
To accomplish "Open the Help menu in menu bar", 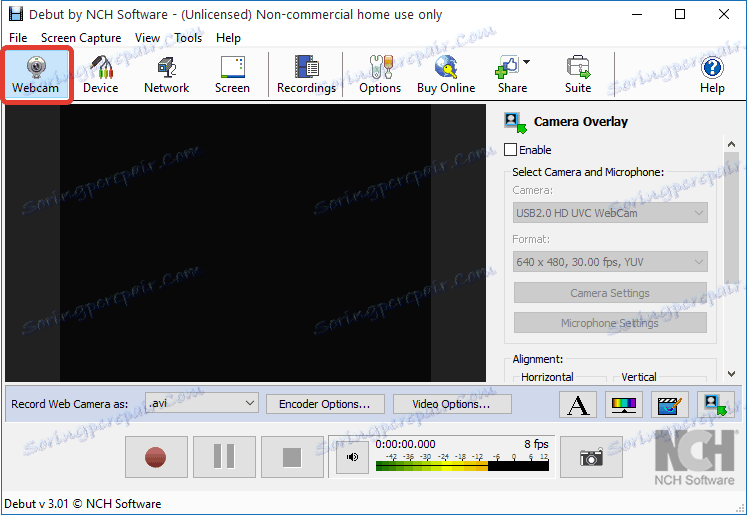I will [x=228, y=38].
